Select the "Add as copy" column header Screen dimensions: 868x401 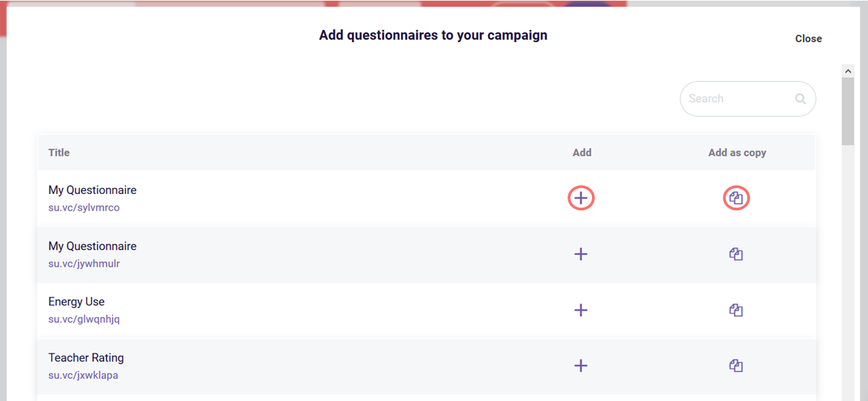click(737, 152)
